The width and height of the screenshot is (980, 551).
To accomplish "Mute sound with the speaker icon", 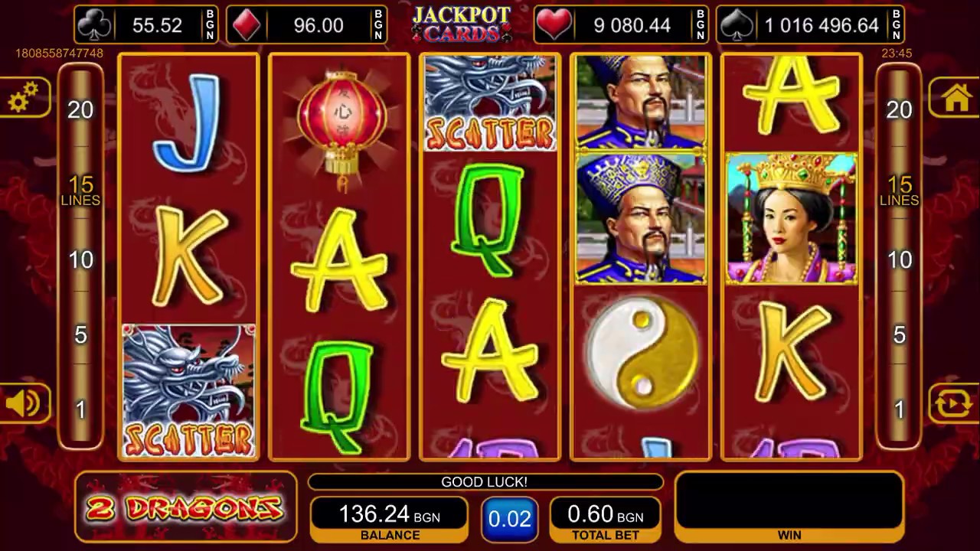I will click(x=23, y=403).
